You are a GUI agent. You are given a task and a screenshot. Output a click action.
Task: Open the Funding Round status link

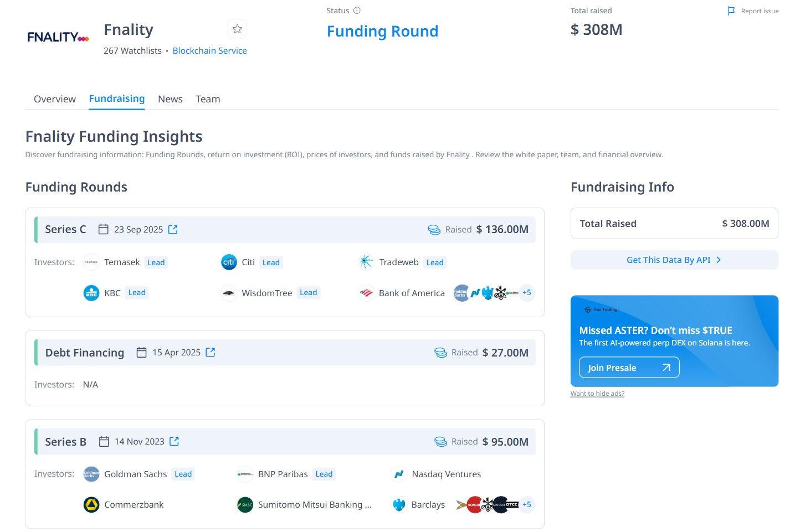tap(382, 31)
